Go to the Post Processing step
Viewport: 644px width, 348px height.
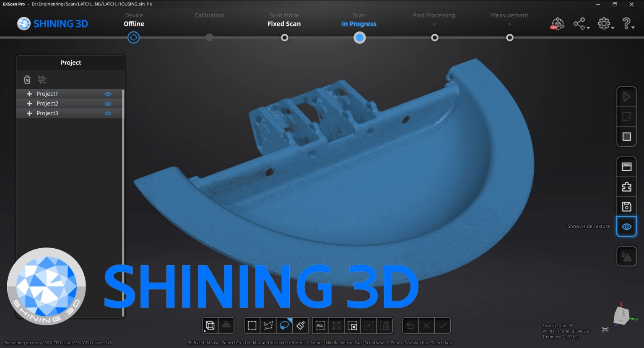[x=434, y=38]
